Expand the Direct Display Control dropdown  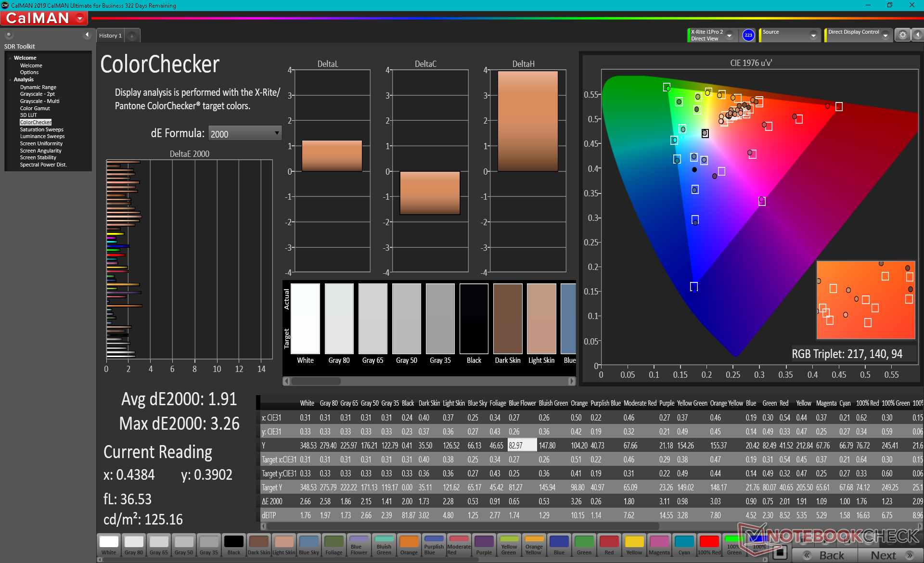pos(885,36)
